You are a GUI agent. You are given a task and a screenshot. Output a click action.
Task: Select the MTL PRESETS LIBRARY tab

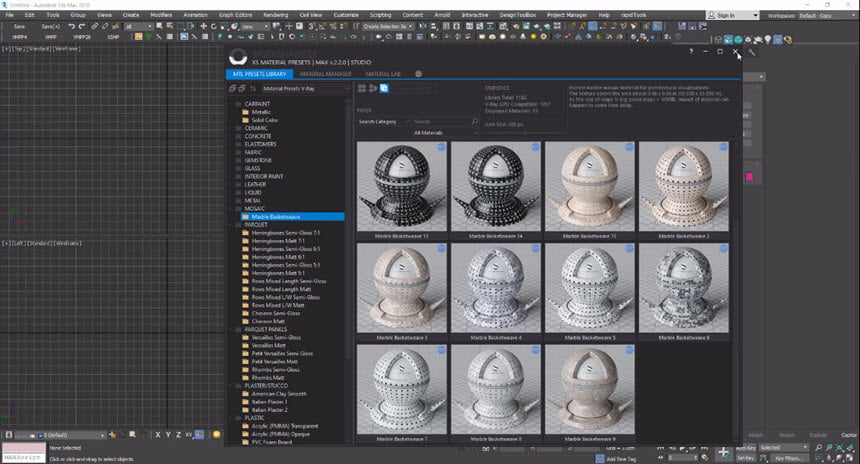click(259, 74)
